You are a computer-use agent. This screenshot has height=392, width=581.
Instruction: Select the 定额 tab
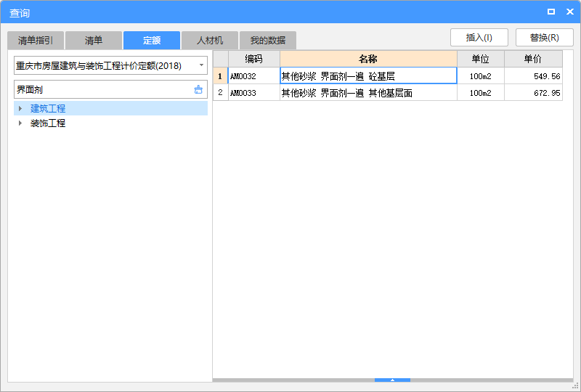[152, 40]
